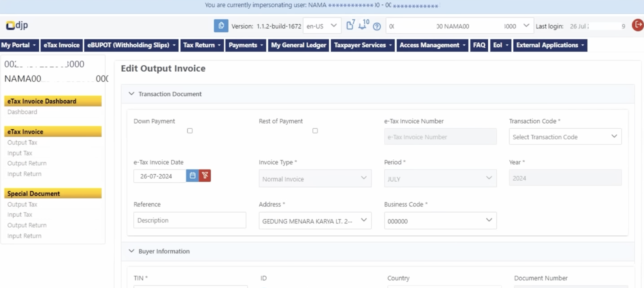Open the Business Code dropdown
644x288 pixels.
tap(440, 221)
